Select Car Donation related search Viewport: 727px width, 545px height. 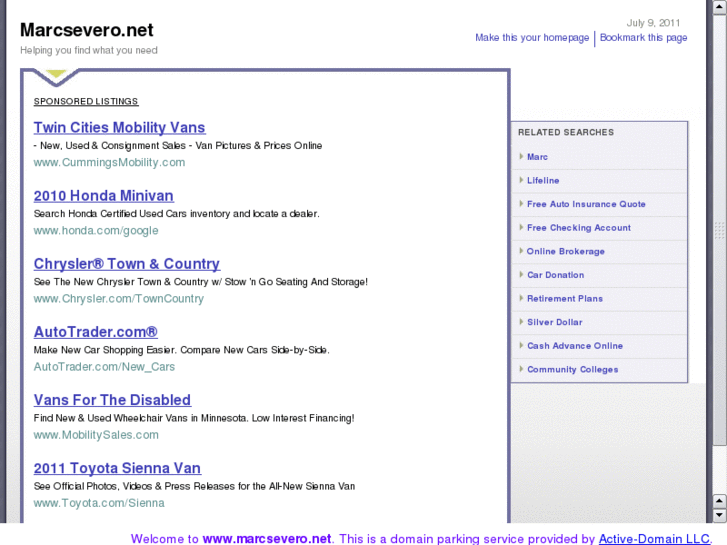(x=555, y=275)
